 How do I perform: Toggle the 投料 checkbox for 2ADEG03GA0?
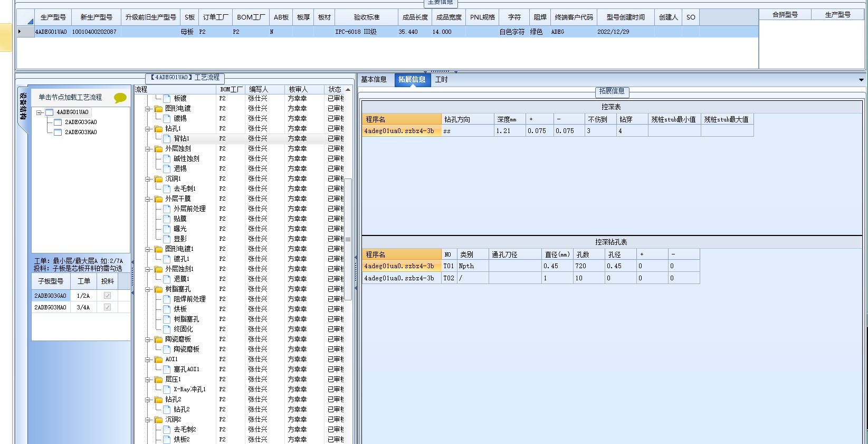coord(107,296)
